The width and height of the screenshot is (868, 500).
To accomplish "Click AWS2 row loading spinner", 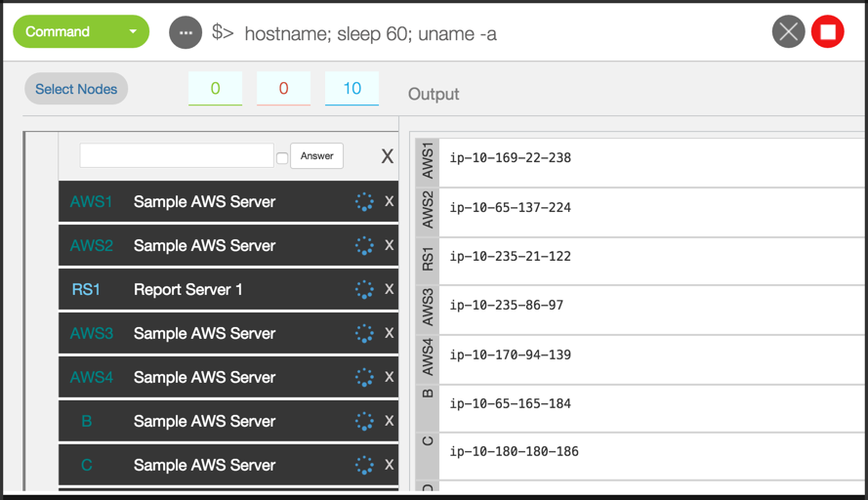I will [x=364, y=245].
